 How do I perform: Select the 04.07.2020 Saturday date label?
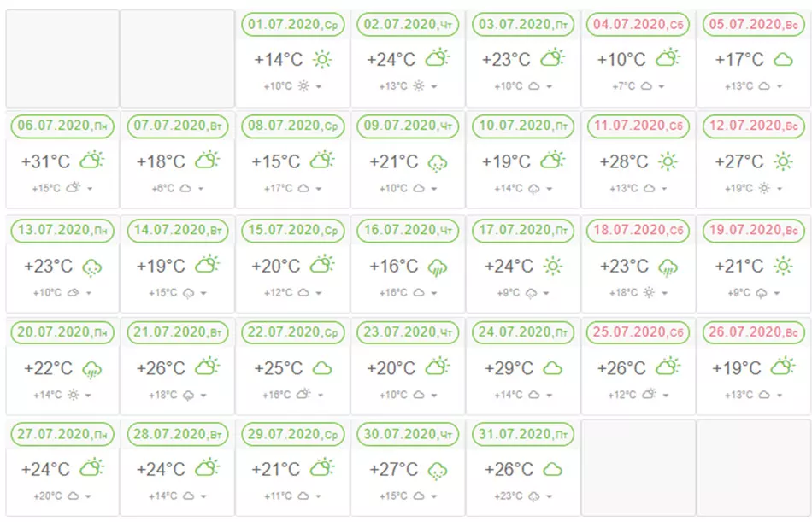point(638,24)
